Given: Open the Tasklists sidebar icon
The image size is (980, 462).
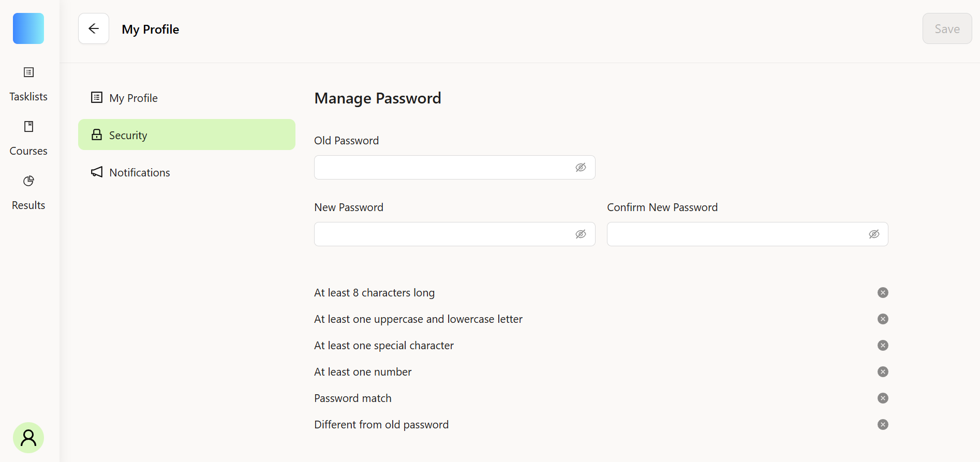Looking at the screenshot, I should pos(29,72).
